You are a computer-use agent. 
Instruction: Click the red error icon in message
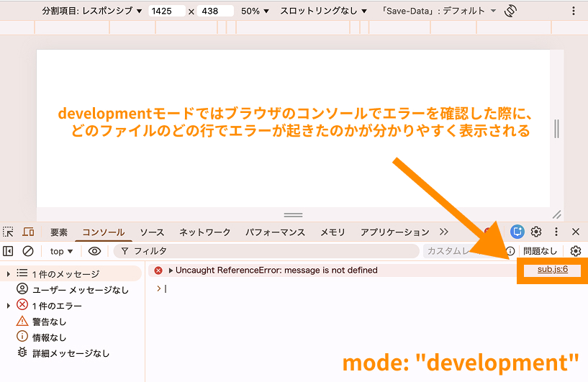158,270
